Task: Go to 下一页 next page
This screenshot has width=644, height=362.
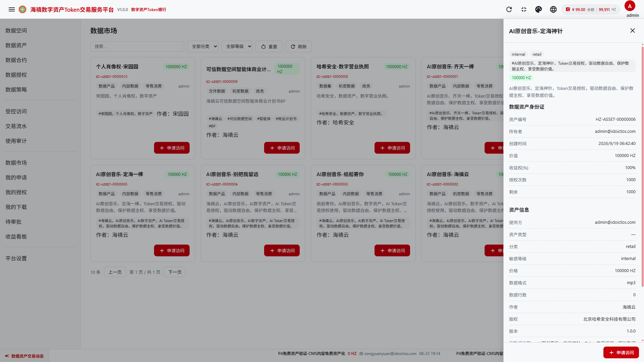Action: click(x=175, y=272)
